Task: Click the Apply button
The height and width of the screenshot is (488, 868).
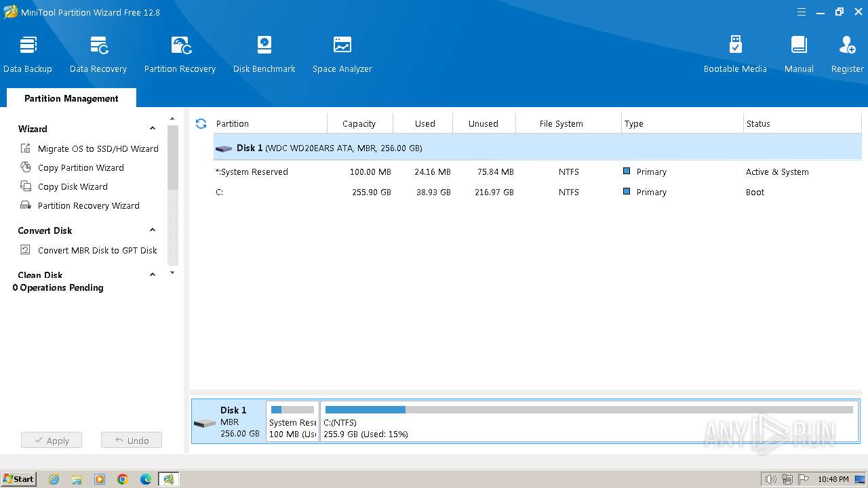Action: (52, 441)
